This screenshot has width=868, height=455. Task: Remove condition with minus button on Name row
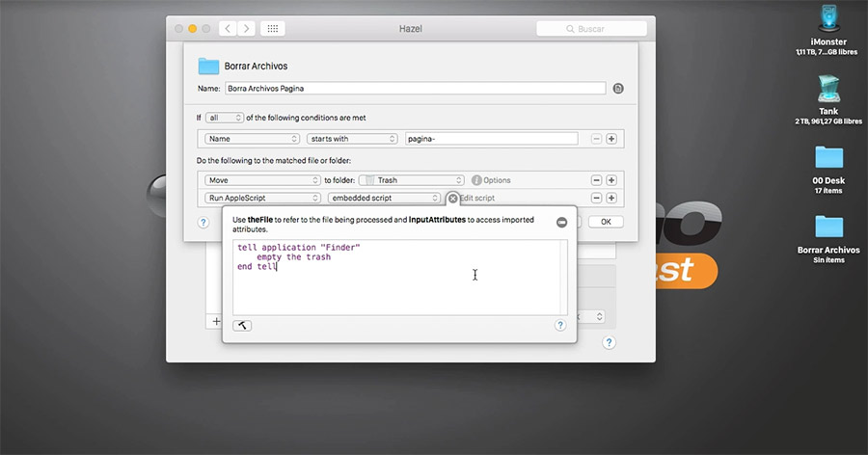pyautogui.click(x=596, y=139)
